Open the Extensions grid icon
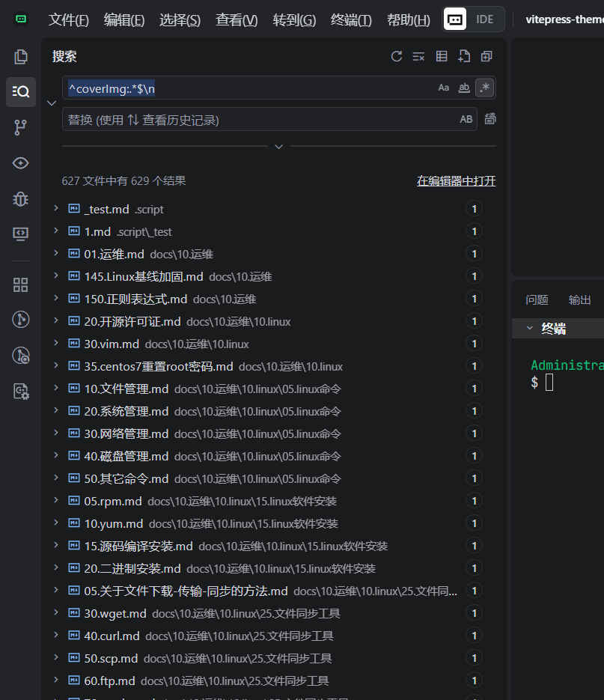This screenshot has width=604, height=700. [20, 284]
